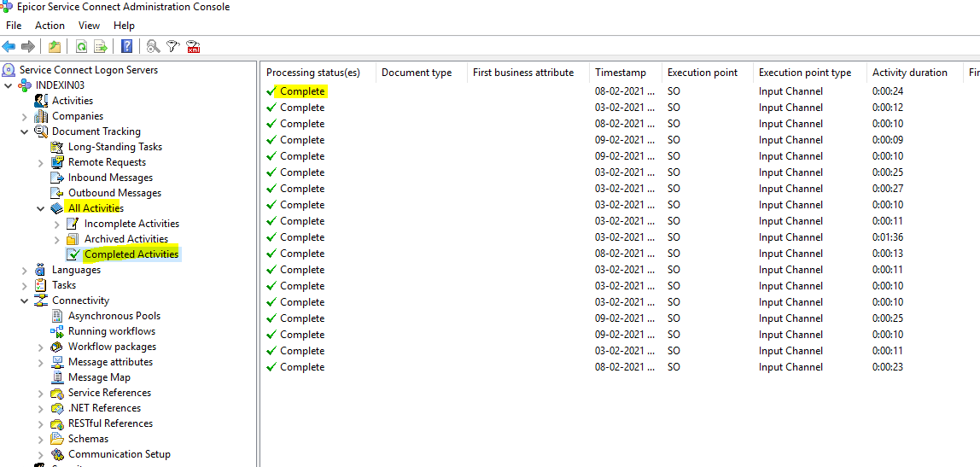Click the Schemas folder icon
The height and width of the screenshot is (467, 980).
tap(57, 439)
